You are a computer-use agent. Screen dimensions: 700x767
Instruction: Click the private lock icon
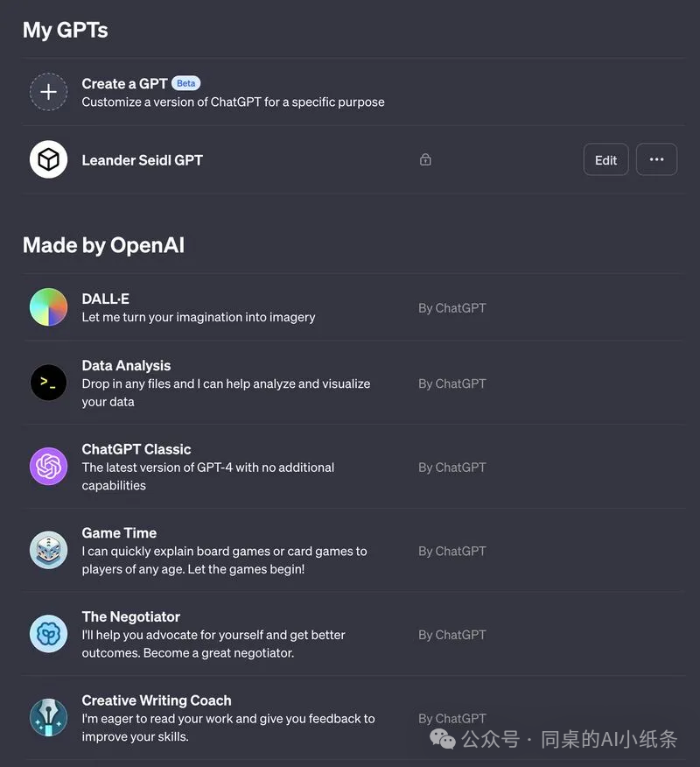[x=425, y=159]
